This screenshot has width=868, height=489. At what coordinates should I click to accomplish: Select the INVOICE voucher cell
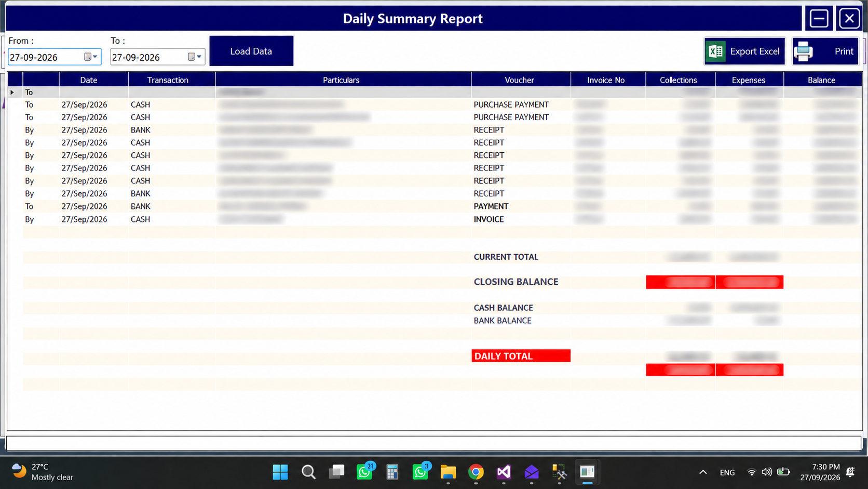click(x=521, y=219)
